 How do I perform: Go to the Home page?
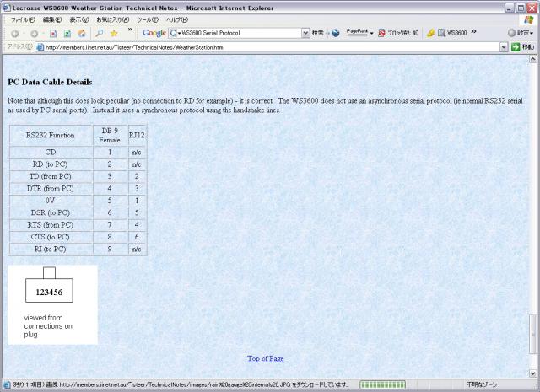[82, 34]
